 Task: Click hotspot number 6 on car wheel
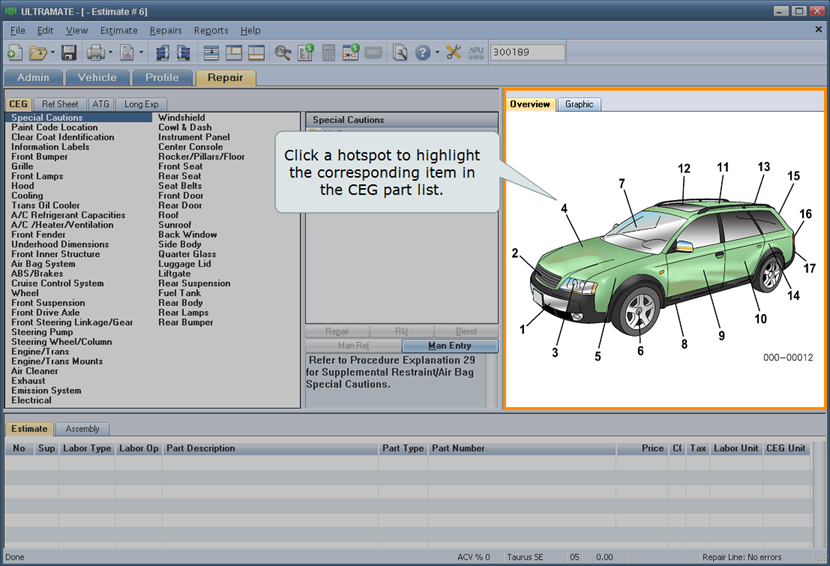coord(640,350)
